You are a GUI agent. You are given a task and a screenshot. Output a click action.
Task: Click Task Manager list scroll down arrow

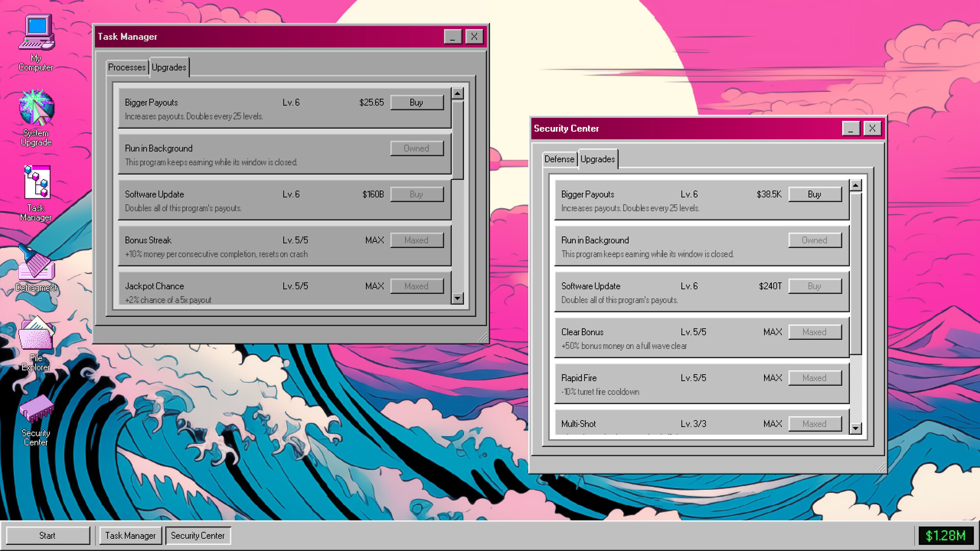click(458, 298)
